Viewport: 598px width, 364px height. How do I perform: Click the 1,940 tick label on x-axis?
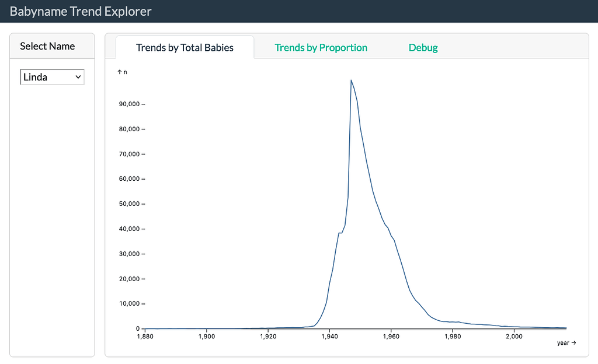(x=330, y=337)
